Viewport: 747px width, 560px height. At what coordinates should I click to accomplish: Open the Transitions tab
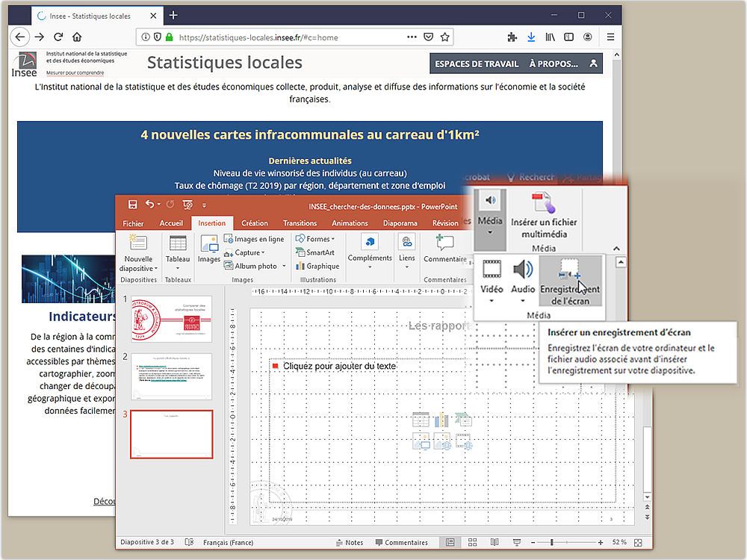(x=300, y=223)
